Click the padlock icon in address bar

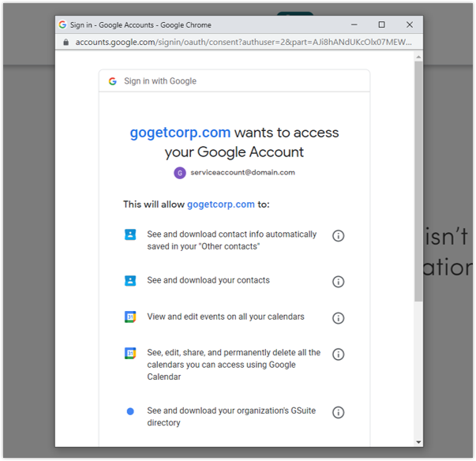tap(65, 42)
